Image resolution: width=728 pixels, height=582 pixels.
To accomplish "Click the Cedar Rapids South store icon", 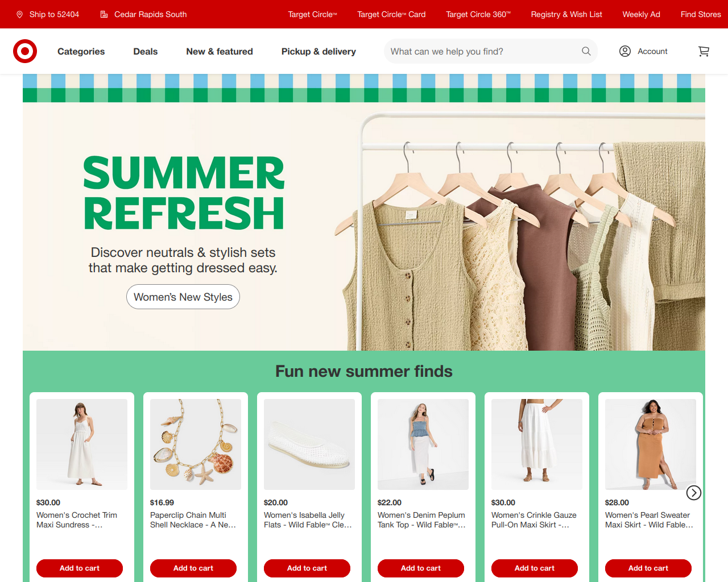I will [x=104, y=14].
